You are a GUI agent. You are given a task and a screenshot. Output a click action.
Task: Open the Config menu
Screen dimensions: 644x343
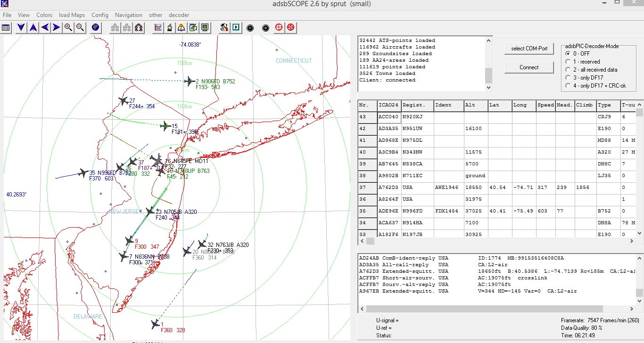click(100, 15)
